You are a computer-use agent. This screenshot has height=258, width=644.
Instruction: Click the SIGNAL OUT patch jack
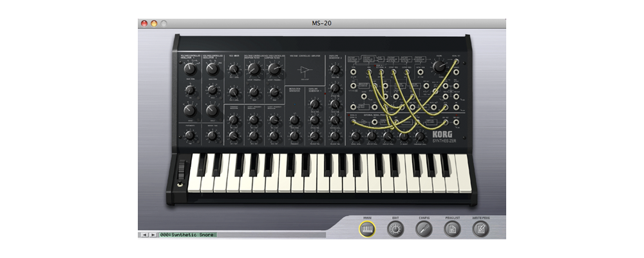click(x=457, y=61)
